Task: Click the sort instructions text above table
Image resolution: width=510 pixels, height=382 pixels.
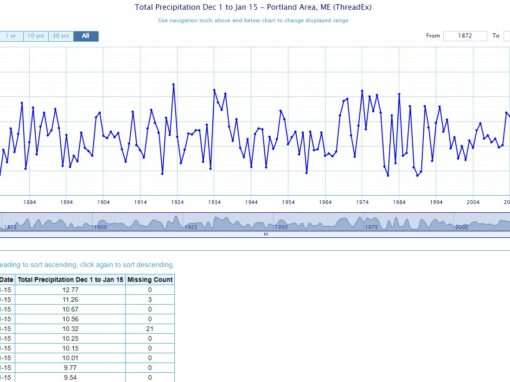Action: point(87,265)
